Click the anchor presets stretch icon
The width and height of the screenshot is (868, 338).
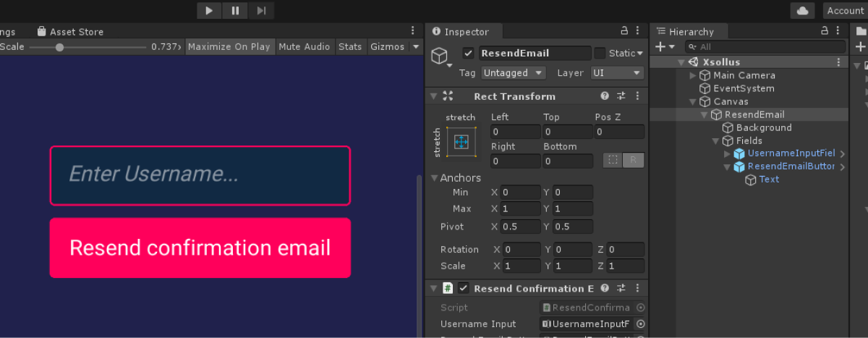click(461, 141)
